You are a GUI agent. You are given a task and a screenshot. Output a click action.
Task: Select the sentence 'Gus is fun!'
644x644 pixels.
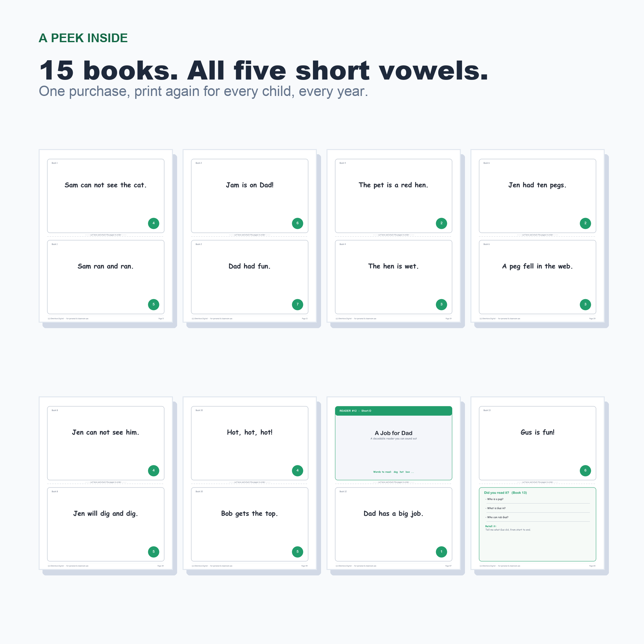[538, 432]
